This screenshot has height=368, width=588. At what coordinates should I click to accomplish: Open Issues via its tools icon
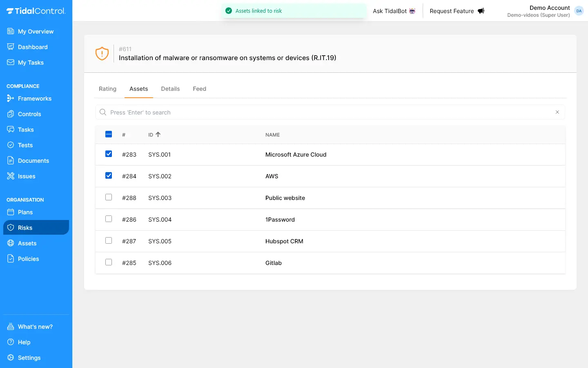coord(11,176)
